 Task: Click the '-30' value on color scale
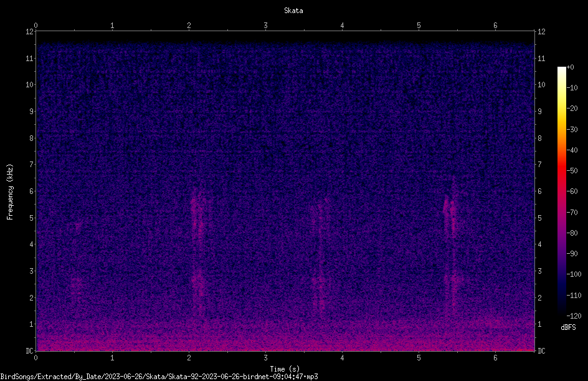point(572,129)
